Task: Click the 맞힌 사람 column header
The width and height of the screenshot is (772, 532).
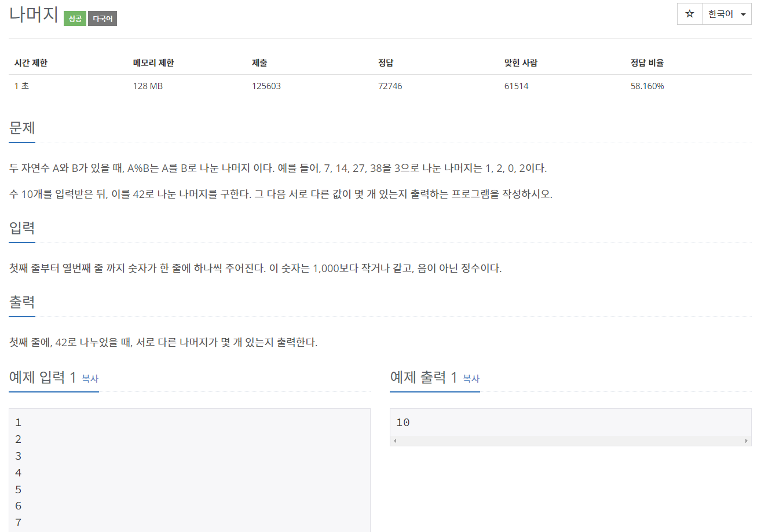Action: (521, 63)
